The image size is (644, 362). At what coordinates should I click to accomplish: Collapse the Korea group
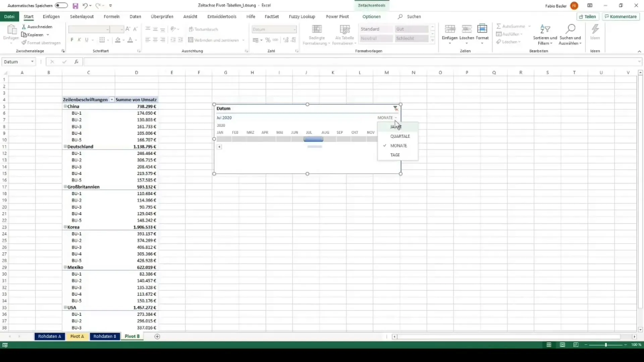(65, 227)
